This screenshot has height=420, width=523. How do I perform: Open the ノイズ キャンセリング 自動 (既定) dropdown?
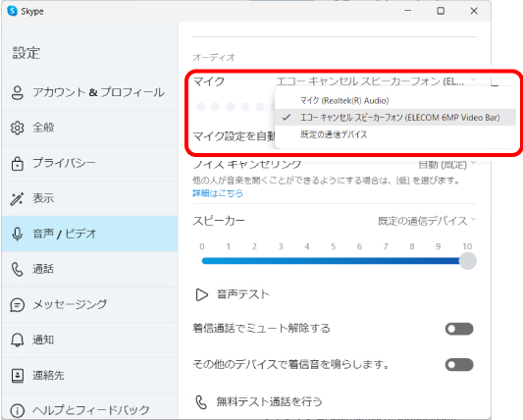pos(446,165)
